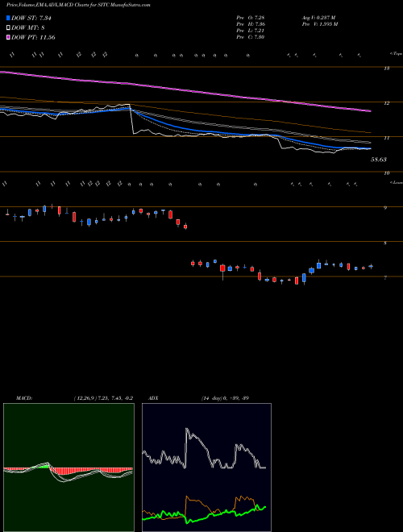Click the blue DOW ST legend swatch

click(9, 18)
